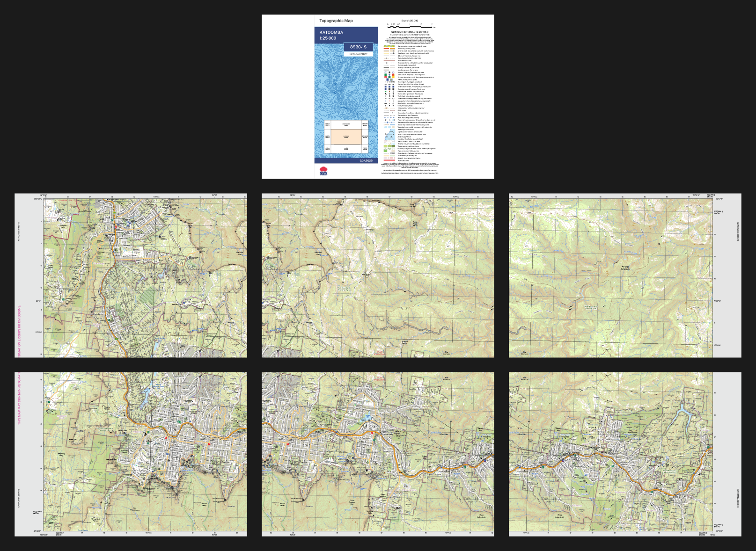Click the 'Topographic Map' heading text
This screenshot has width=756, height=551.
coord(336,21)
